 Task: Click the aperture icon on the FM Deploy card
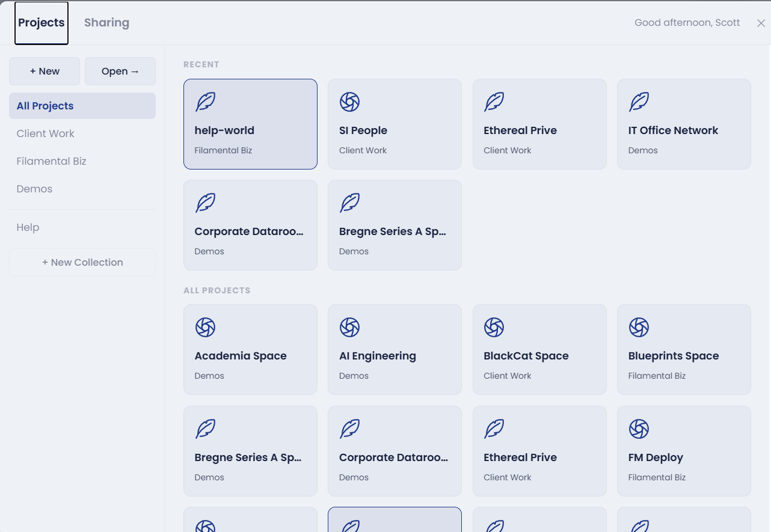(x=639, y=429)
